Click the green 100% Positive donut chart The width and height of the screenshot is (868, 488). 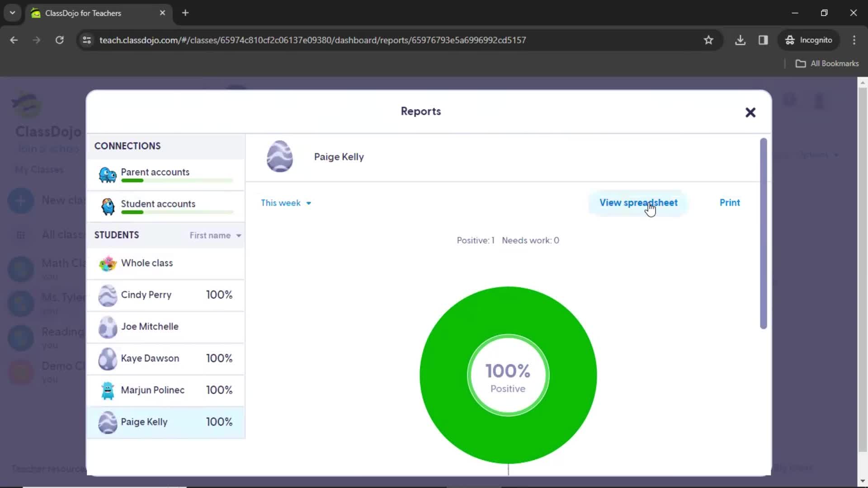coord(508,375)
